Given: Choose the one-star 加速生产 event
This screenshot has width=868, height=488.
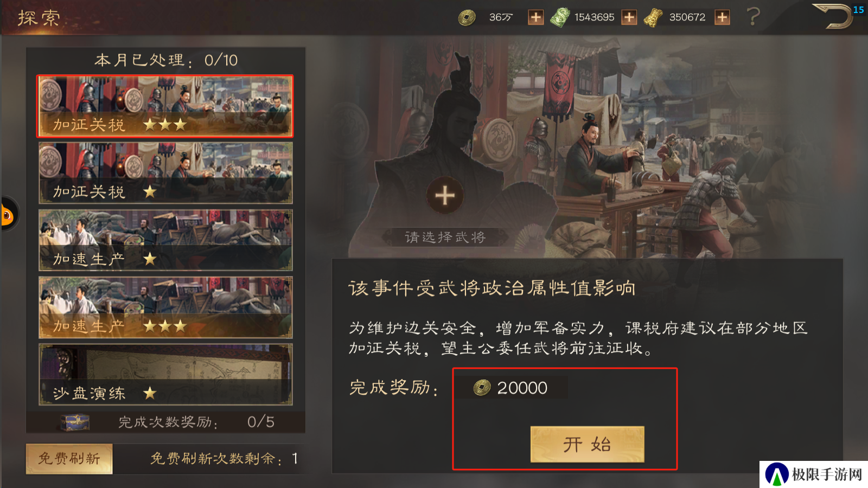Looking at the screenshot, I should pyautogui.click(x=165, y=240).
